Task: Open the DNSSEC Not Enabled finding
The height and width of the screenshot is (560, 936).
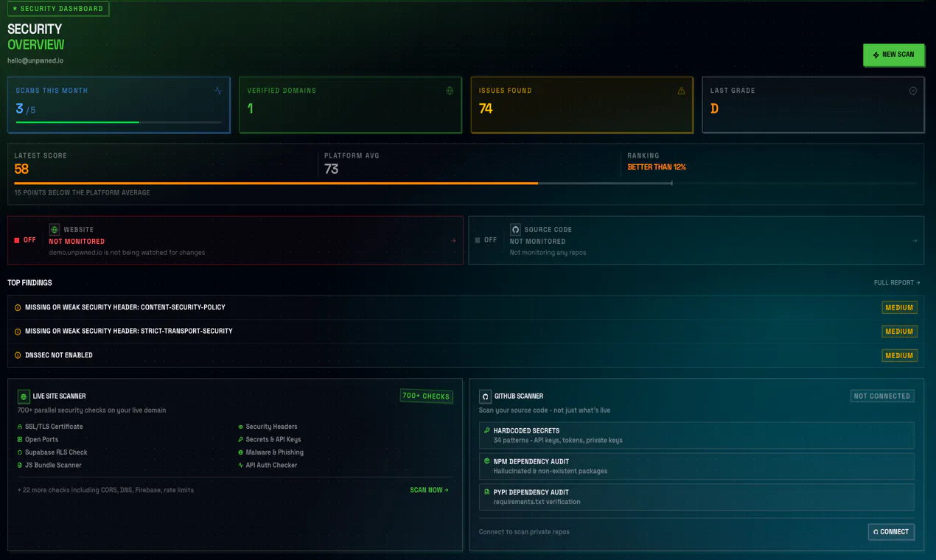Action: click(466, 355)
